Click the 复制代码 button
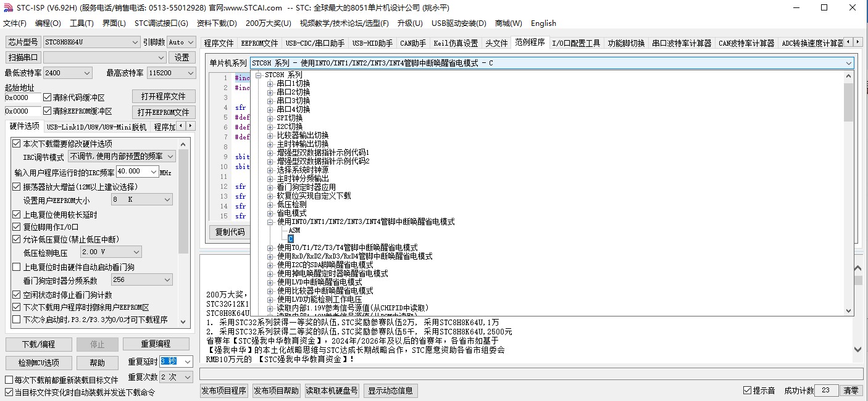Screen dimensions: 868x401 click(x=230, y=233)
